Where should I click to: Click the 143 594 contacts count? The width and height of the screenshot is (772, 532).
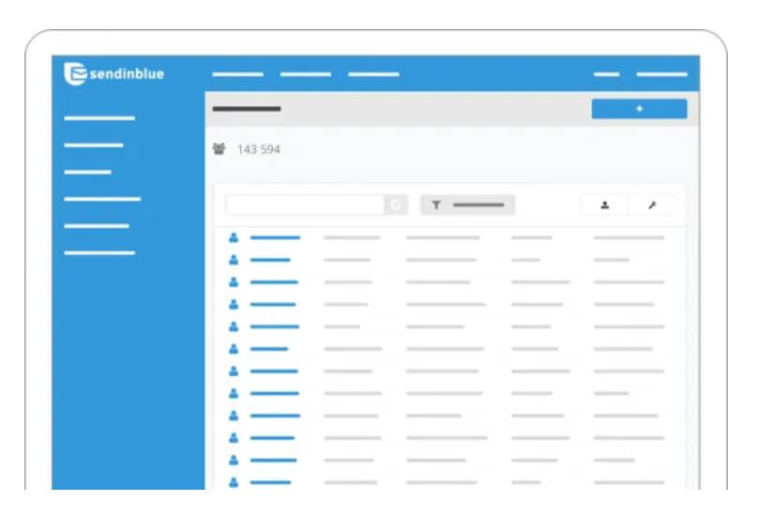coord(259,149)
